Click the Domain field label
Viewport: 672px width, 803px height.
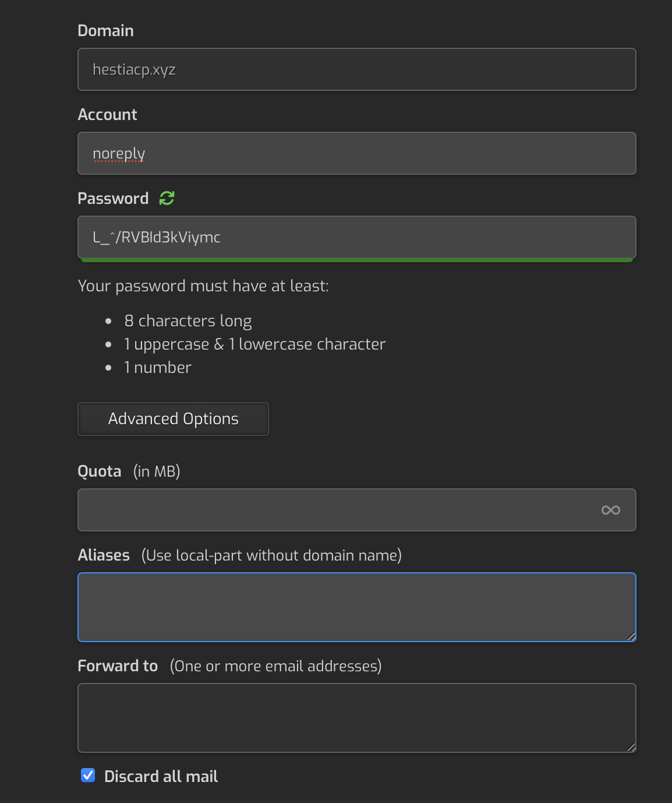pyautogui.click(x=106, y=30)
